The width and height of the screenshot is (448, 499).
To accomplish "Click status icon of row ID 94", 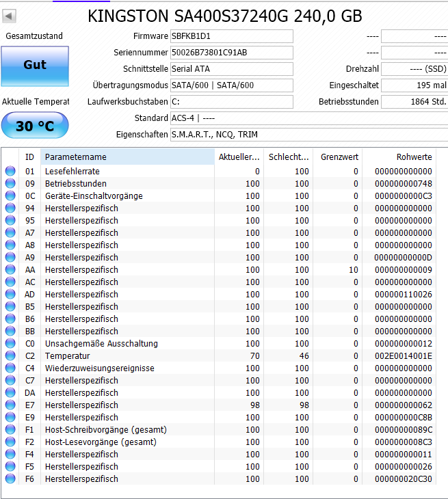I will coord(10,208).
